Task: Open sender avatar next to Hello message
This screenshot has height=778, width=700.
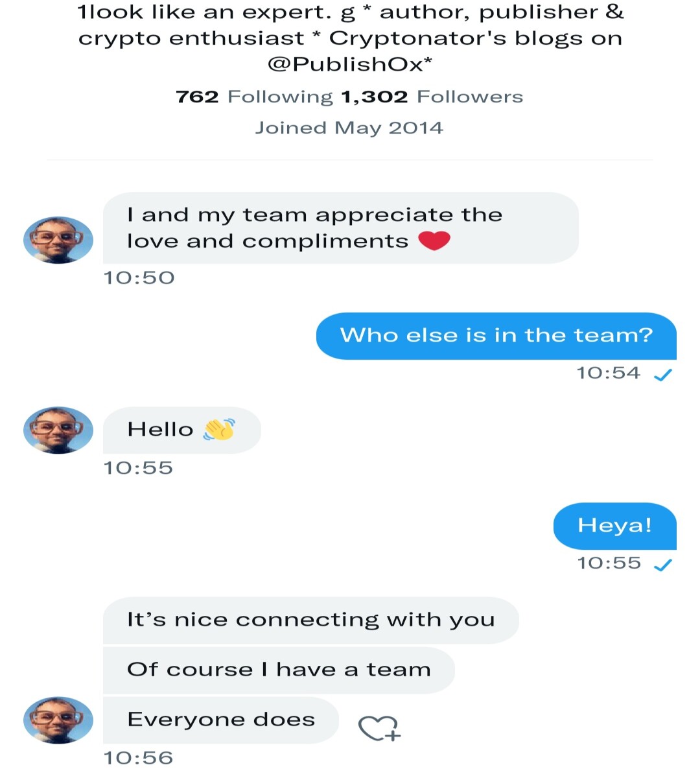Action: click(x=58, y=430)
